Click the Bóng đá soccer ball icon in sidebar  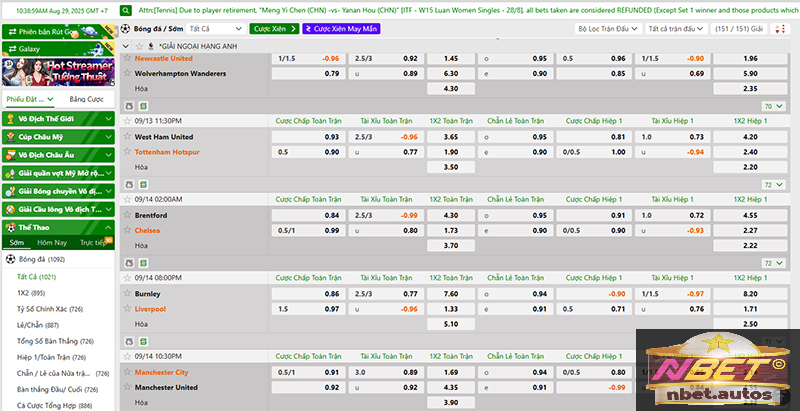point(11,259)
